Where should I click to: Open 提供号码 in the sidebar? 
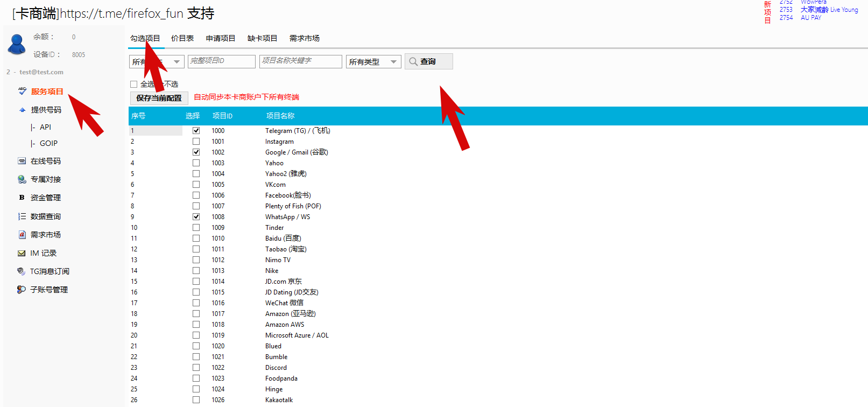(46, 110)
